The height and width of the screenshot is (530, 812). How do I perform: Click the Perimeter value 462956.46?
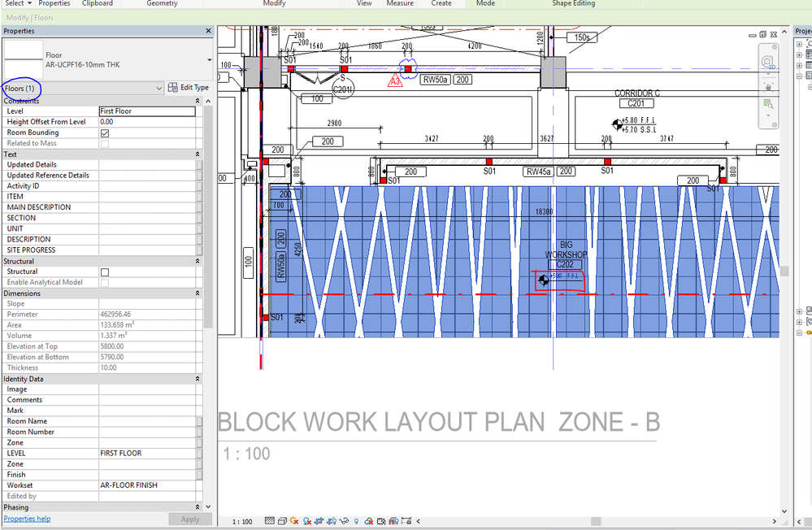pos(147,315)
